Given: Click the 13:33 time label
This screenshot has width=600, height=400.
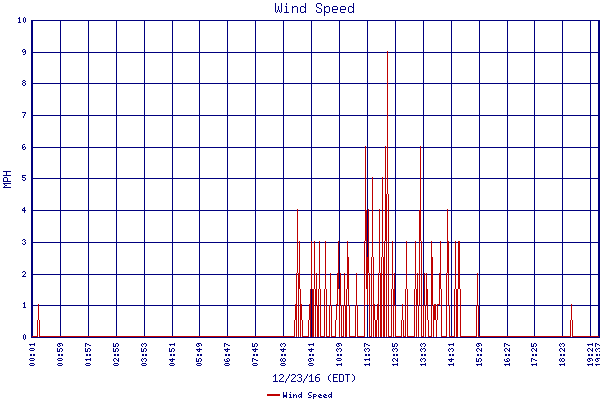Looking at the screenshot, I should click(423, 354).
